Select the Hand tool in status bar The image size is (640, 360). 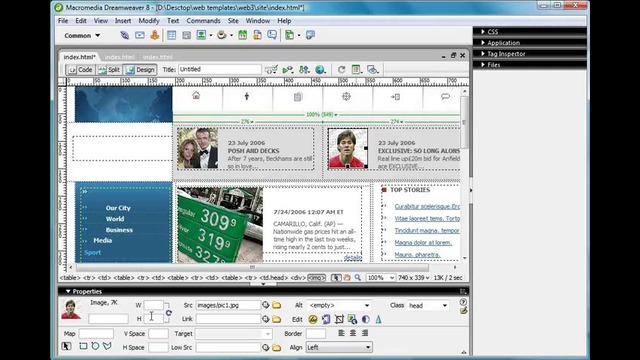347,278
